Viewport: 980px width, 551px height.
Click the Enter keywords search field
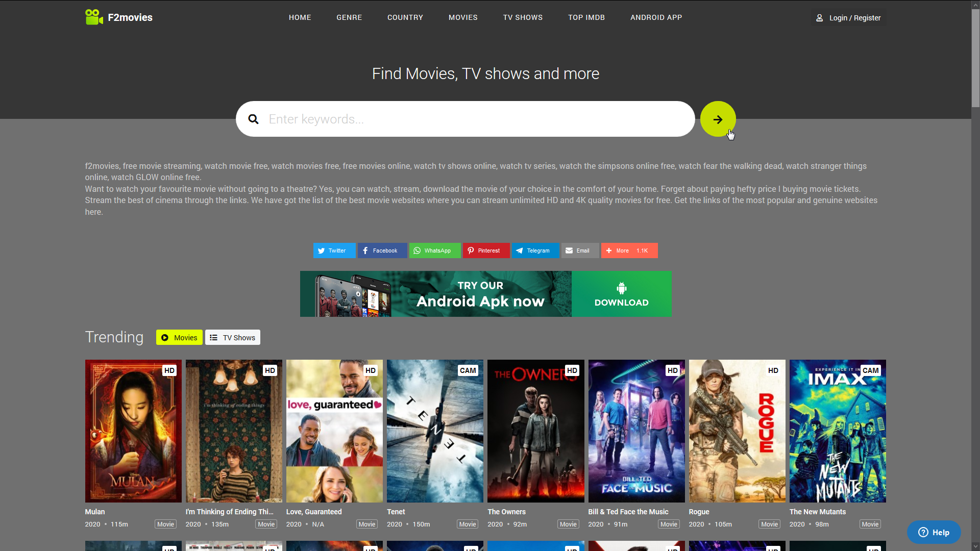(x=465, y=119)
